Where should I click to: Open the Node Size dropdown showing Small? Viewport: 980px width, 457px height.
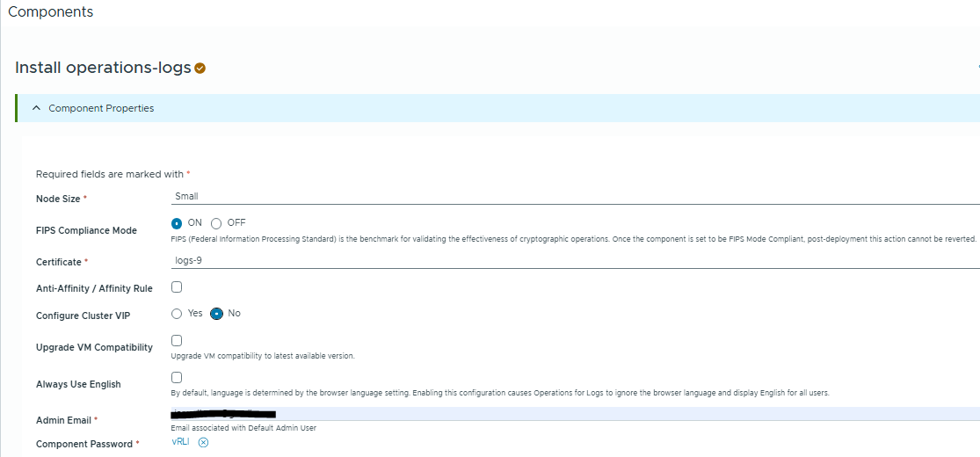tap(571, 197)
